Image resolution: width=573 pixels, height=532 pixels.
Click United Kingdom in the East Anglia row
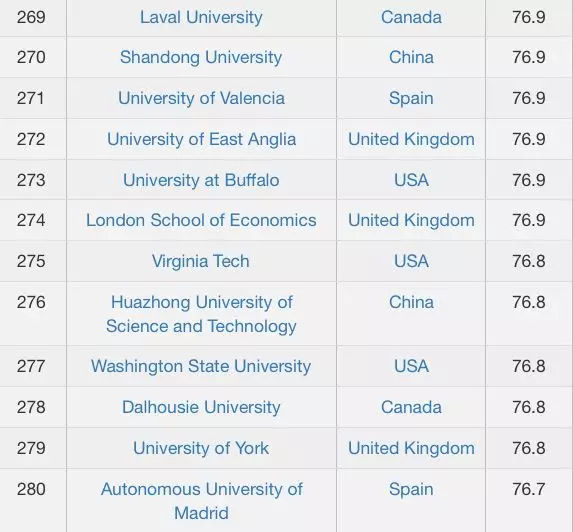[411, 139]
